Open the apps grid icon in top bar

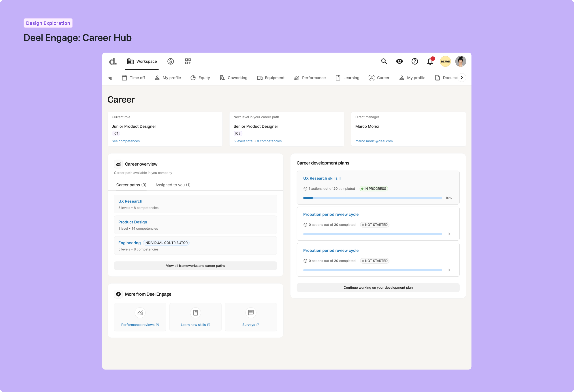pos(188,61)
